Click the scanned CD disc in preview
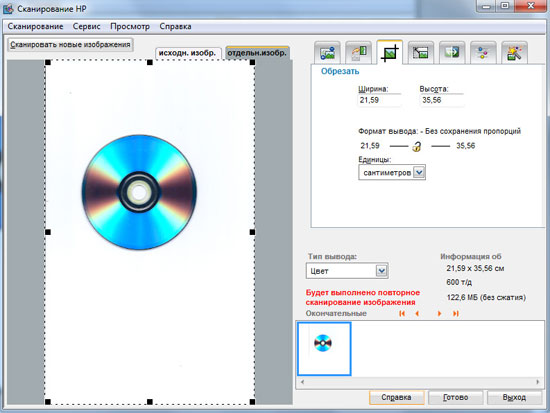Viewport: 550px width, 413px height. tap(139, 192)
